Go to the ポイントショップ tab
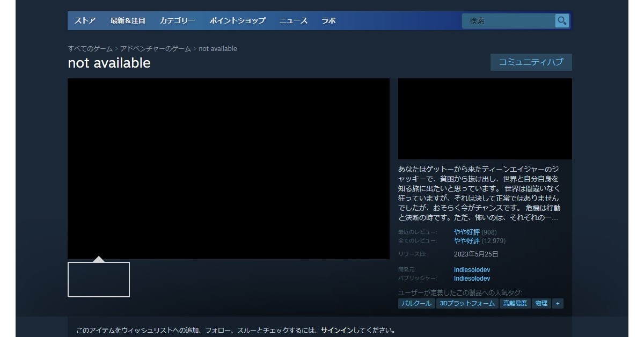This screenshot has height=337, width=644. (x=237, y=21)
